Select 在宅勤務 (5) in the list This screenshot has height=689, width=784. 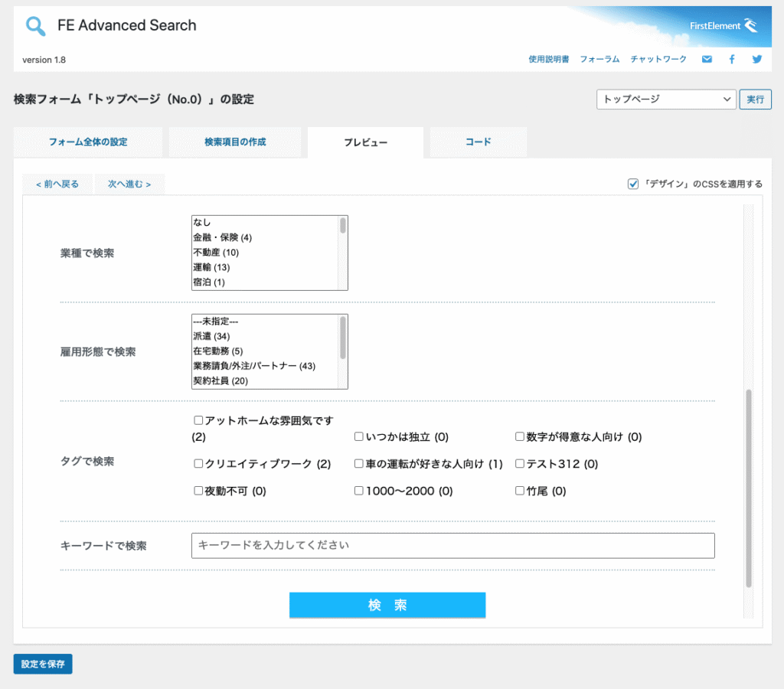pyautogui.click(x=265, y=351)
